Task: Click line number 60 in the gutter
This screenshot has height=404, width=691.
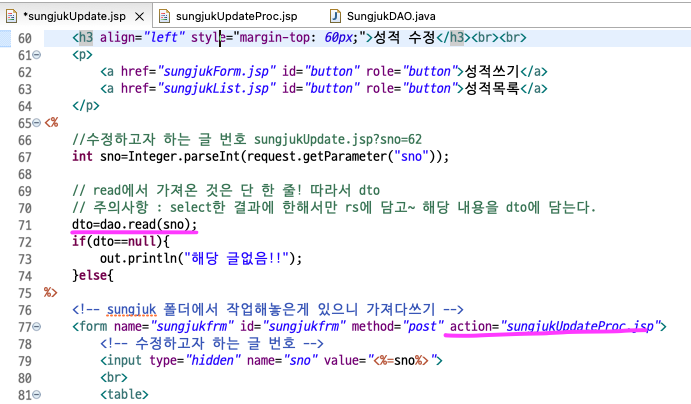Action: click(25, 38)
